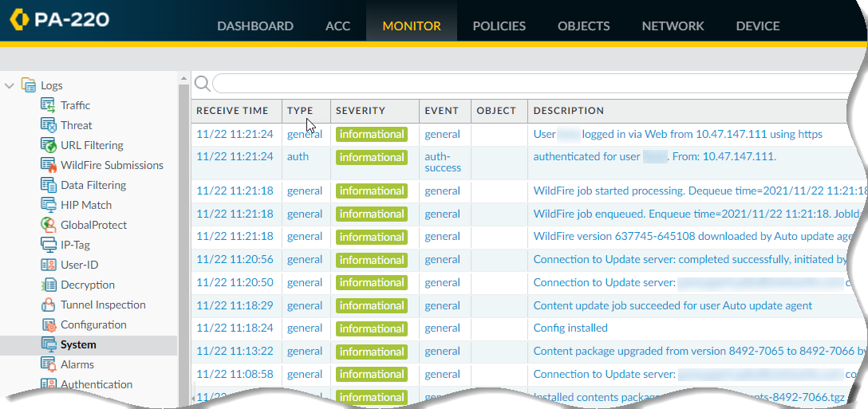Viewport: 868px width, 409px height.
Task: Click the Logs folder icon
Action: [x=28, y=85]
